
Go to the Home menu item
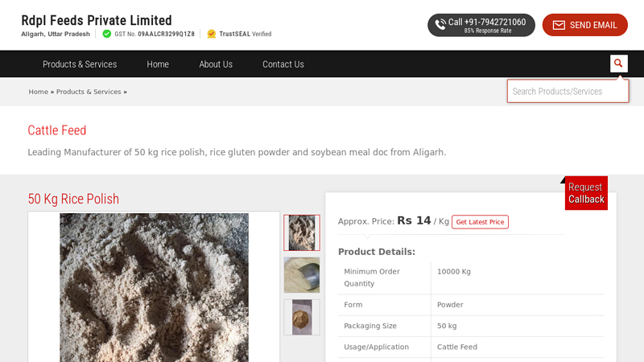tap(158, 64)
